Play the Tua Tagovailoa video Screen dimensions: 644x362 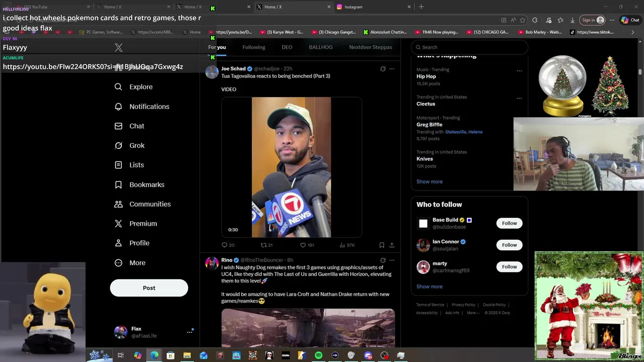291,167
